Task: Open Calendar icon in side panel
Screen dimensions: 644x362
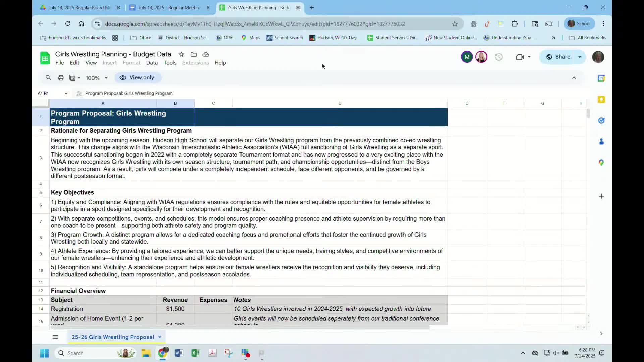Action: (601, 78)
